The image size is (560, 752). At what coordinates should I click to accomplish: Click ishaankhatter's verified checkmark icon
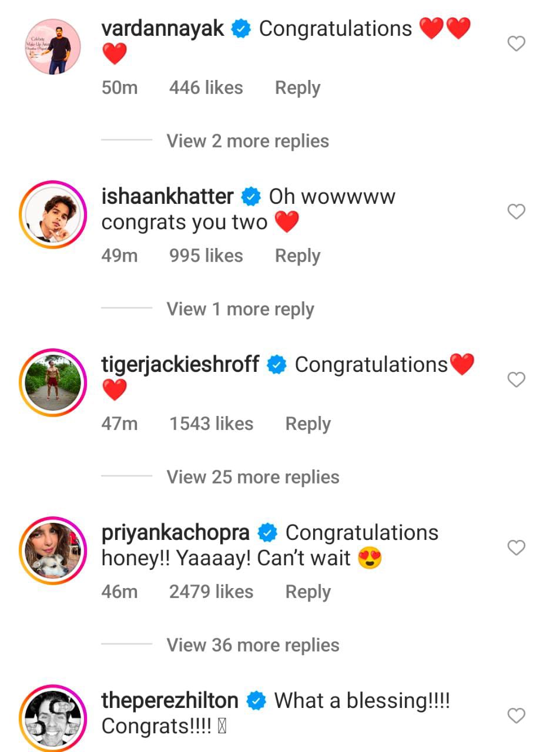tap(251, 196)
